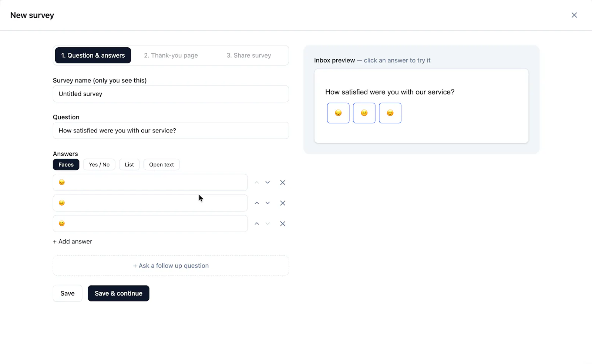Move the neutral face answer down

(x=268, y=203)
